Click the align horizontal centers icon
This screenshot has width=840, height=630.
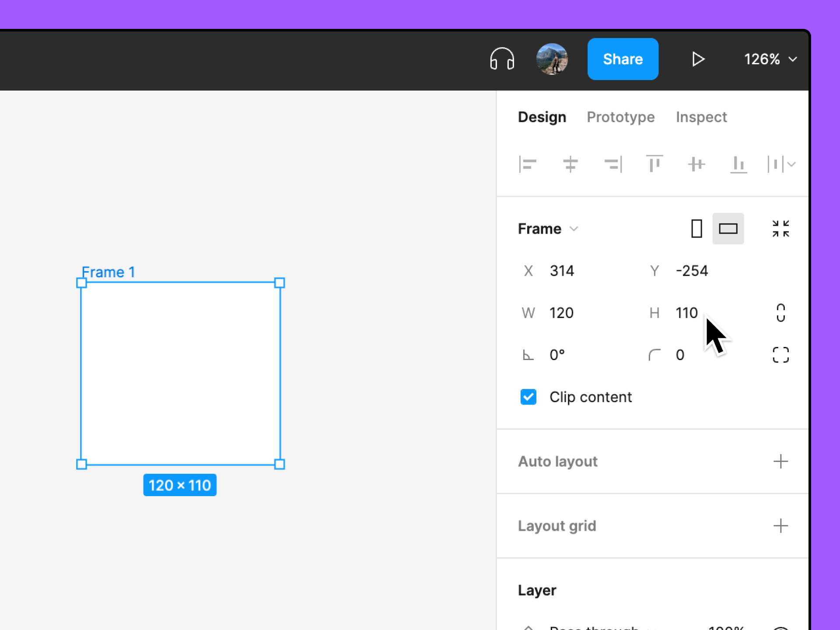pos(570,164)
